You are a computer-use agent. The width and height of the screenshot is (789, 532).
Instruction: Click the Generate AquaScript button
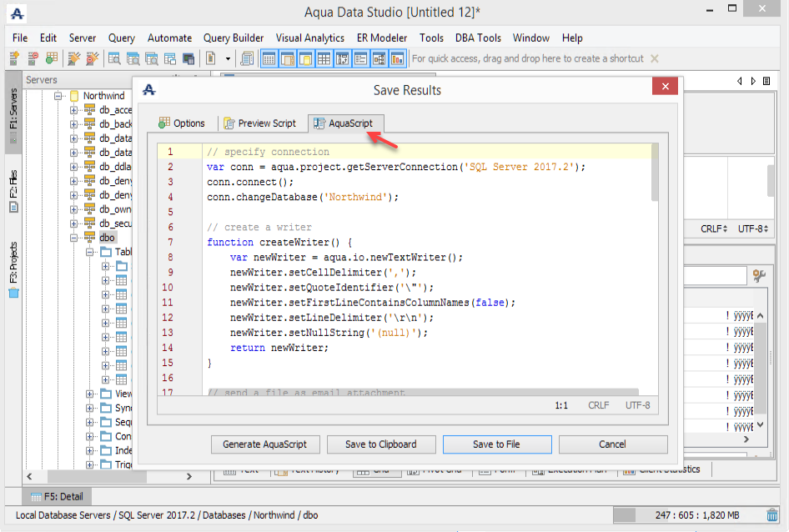coord(265,444)
